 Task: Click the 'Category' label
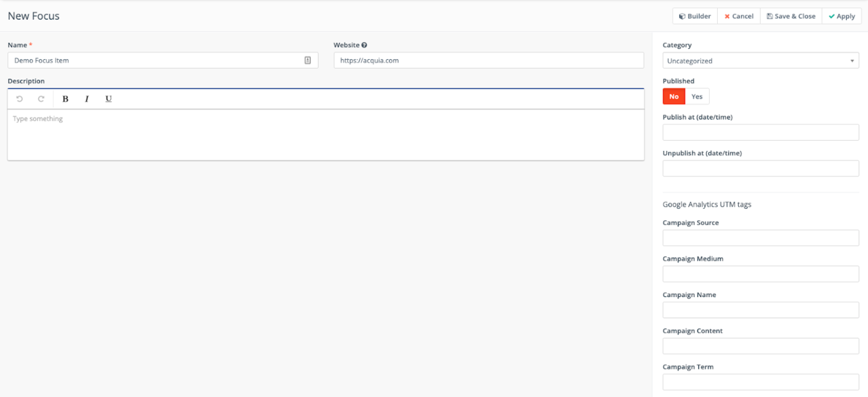coord(677,46)
